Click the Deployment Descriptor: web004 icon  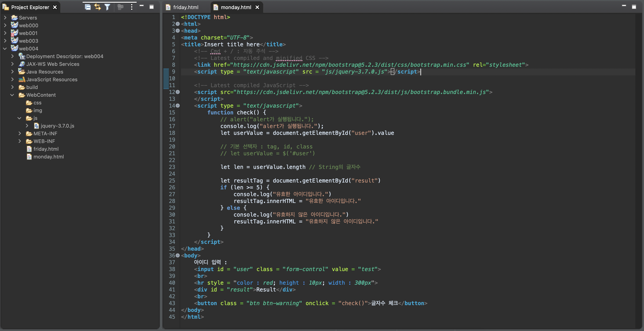[22, 56]
